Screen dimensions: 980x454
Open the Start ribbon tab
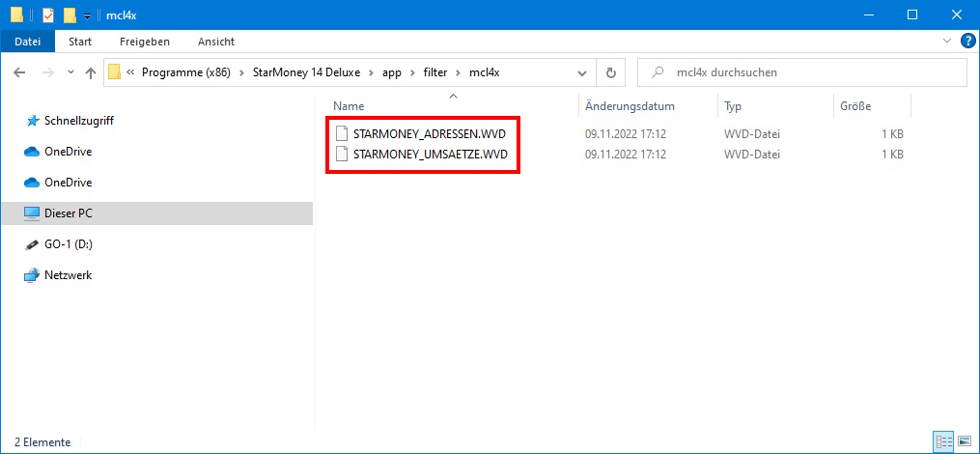click(80, 42)
